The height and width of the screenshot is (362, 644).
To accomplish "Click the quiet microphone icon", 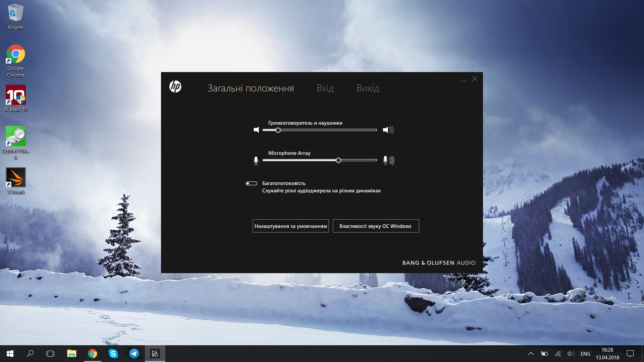I will (256, 161).
